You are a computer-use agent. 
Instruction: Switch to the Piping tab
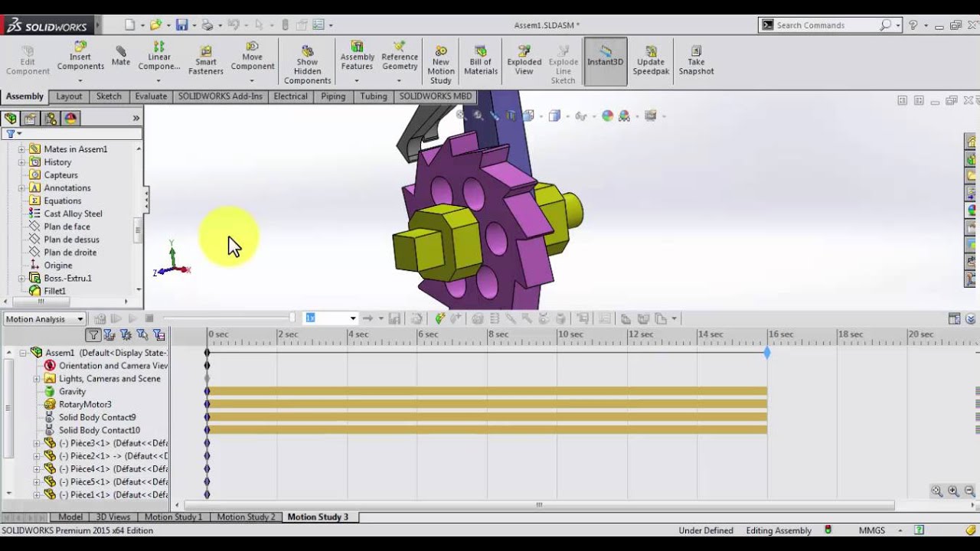click(x=333, y=96)
